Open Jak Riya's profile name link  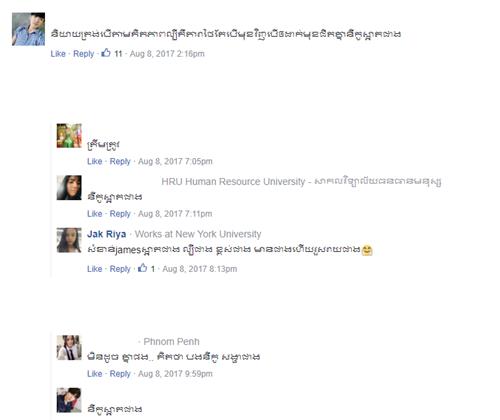(x=107, y=234)
